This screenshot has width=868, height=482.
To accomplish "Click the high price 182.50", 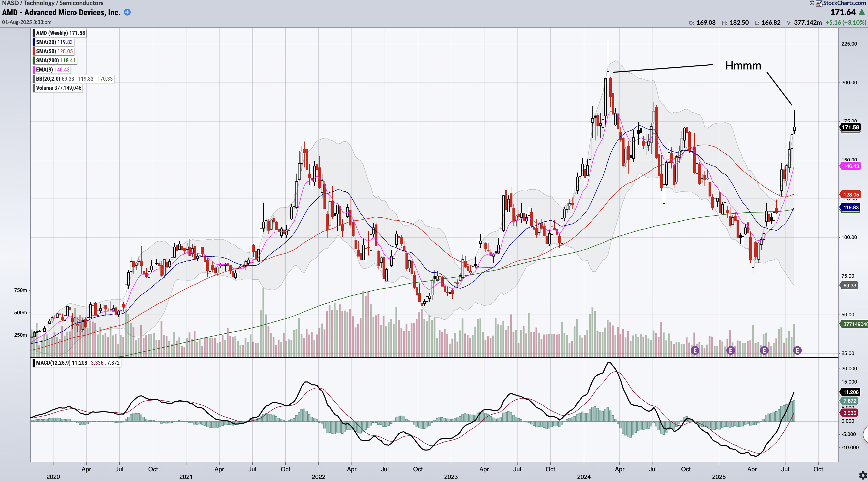I will pos(739,23).
